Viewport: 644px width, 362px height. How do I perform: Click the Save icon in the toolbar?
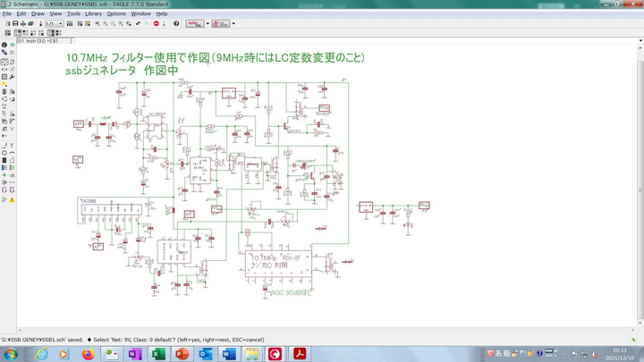16,23
